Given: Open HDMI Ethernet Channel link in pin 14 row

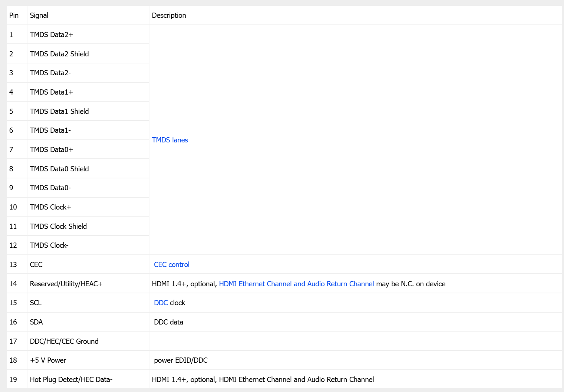Looking at the screenshot, I should tap(296, 284).
